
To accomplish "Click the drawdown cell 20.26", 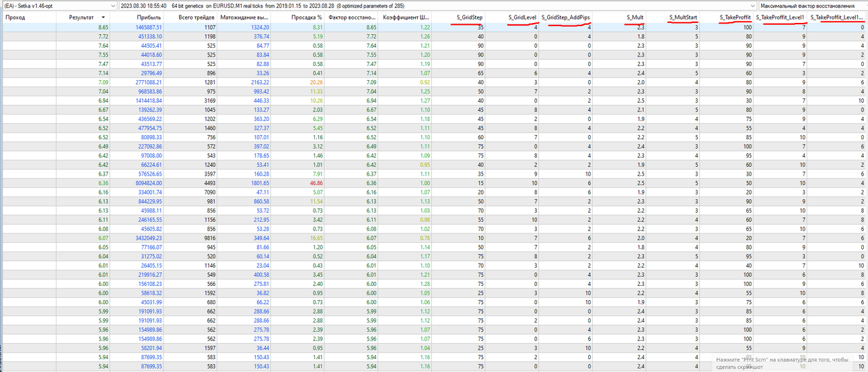I will point(315,81).
